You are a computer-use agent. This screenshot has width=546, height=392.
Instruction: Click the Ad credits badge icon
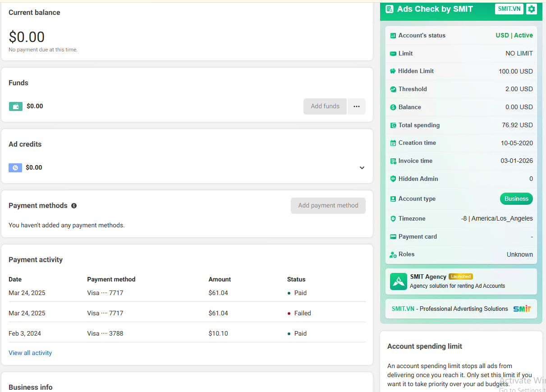pos(15,168)
